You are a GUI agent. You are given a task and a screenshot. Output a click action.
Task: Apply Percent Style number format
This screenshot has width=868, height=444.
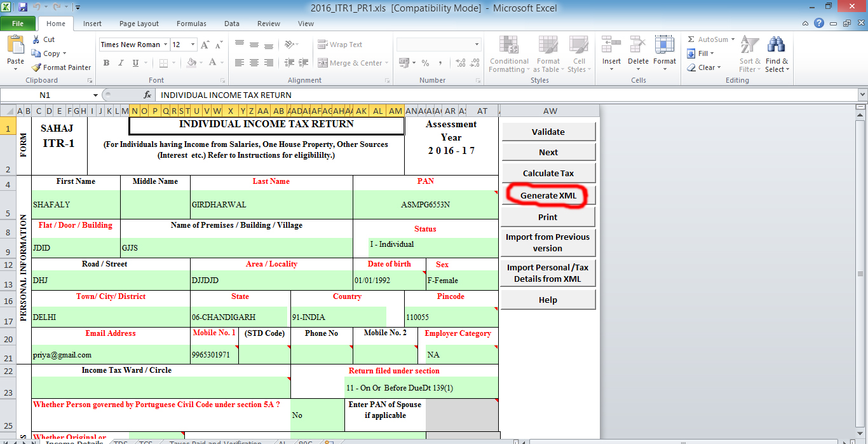425,63
